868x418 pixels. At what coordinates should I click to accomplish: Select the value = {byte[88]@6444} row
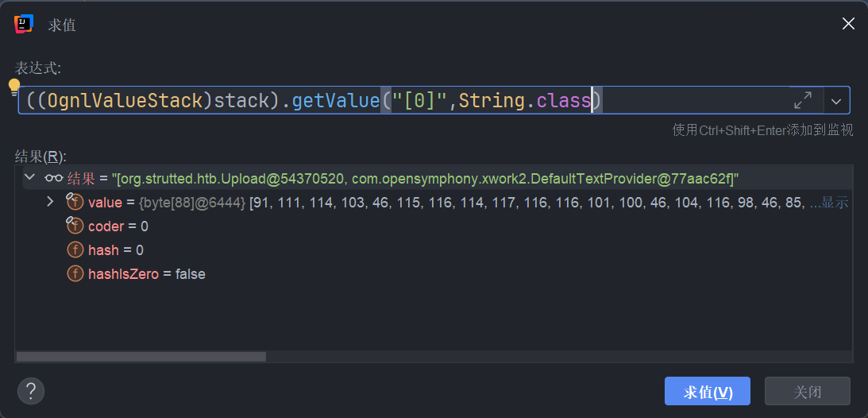click(x=434, y=202)
